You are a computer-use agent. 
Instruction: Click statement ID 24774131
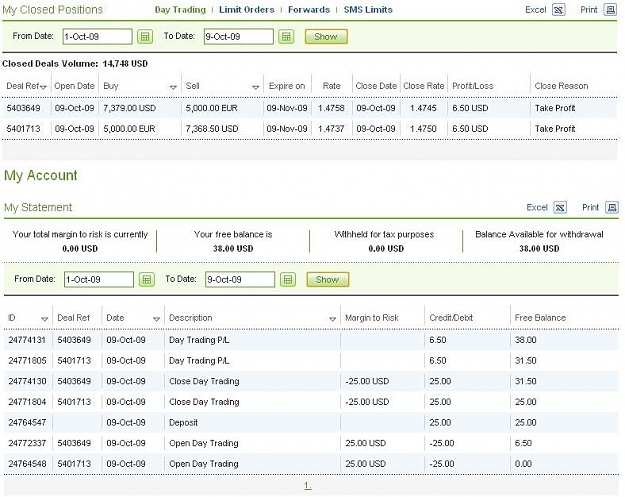[27, 340]
